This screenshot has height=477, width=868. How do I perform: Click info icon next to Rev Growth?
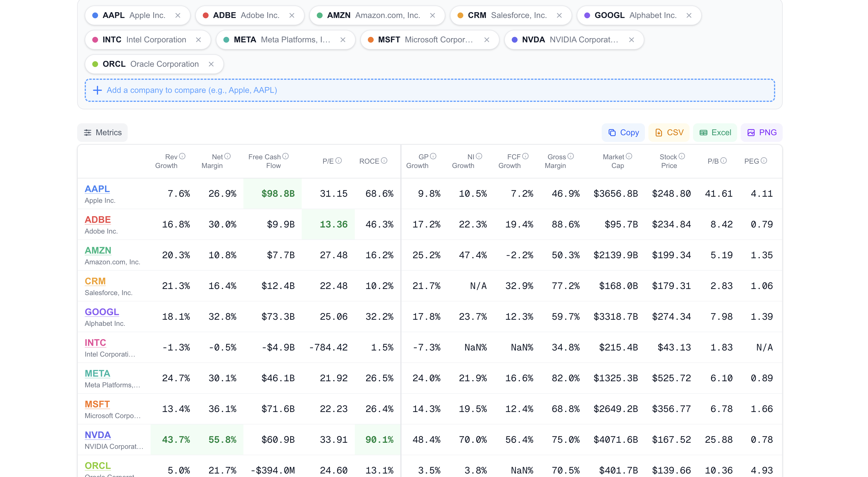tap(182, 156)
